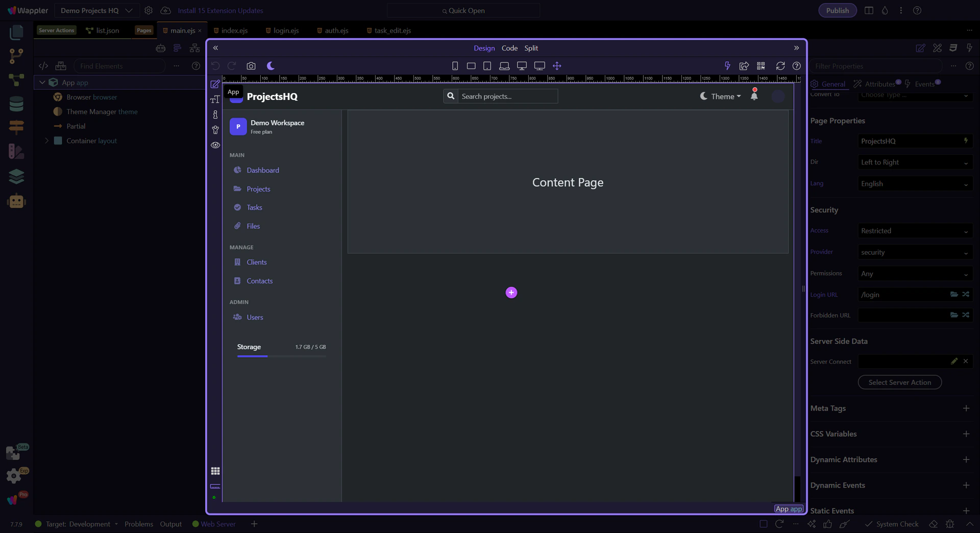Screen dimensions: 980x533
Task: Click the camera screenshot icon in design toolbar
Action: click(251, 66)
